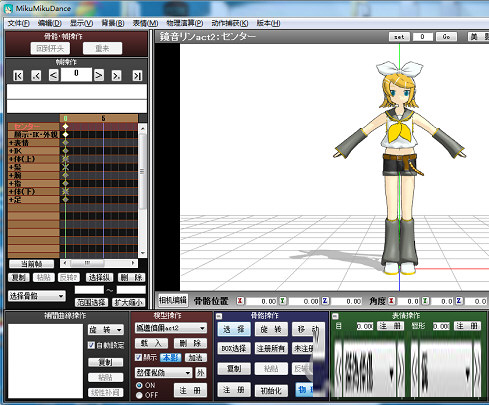Expand the +IK bone group
The image size is (489, 405).
[x=11, y=151]
